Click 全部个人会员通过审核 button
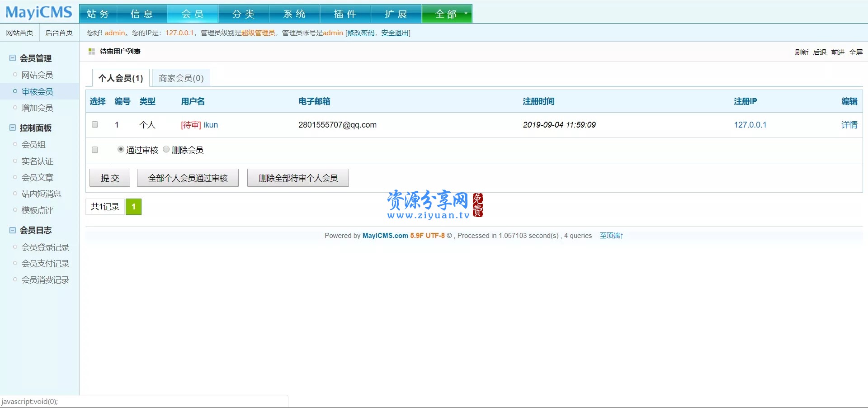The height and width of the screenshot is (408, 868). (x=188, y=178)
